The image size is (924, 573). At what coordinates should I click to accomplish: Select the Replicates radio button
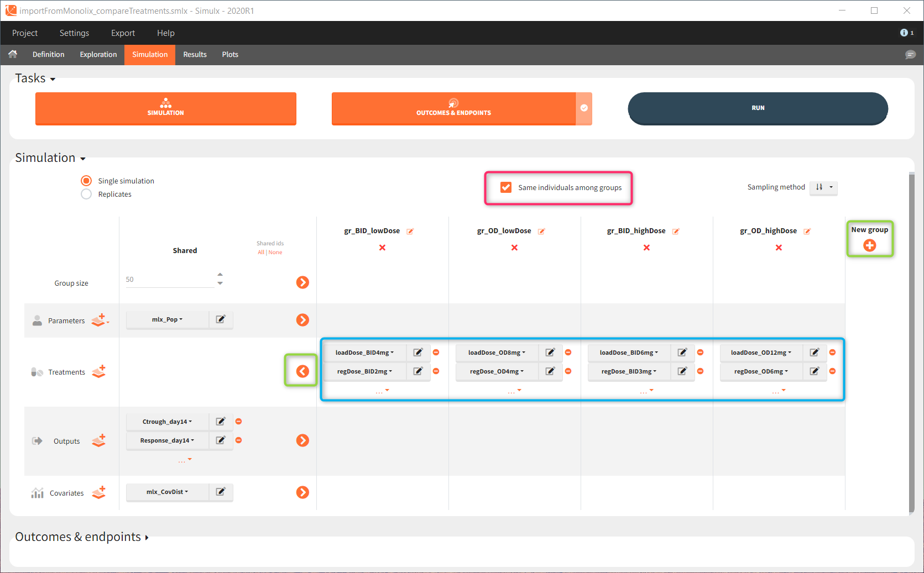click(x=86, y=194)
